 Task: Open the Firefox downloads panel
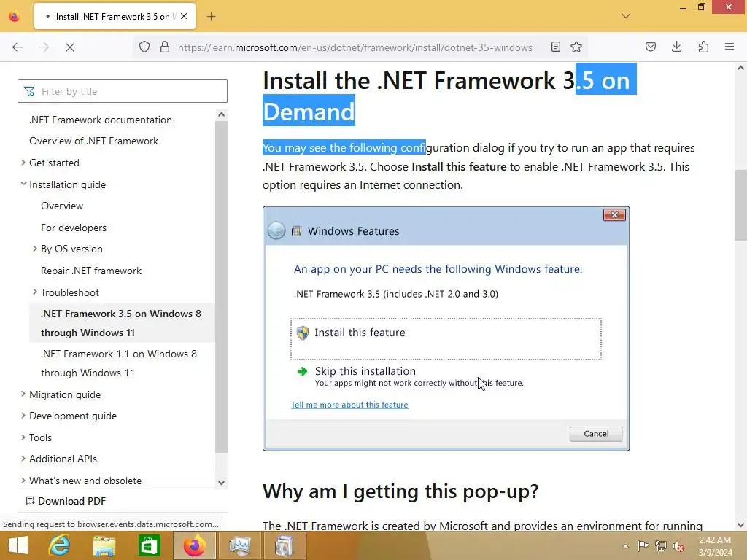point(676,47)
